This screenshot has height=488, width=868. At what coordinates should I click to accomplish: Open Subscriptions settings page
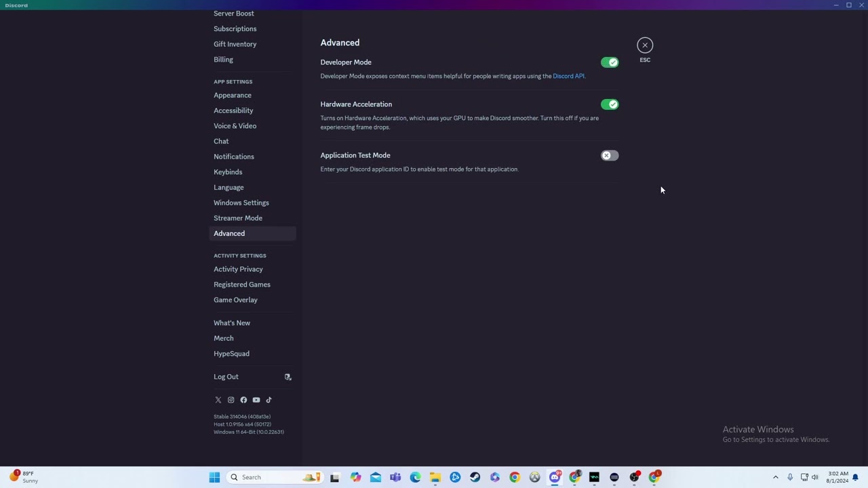coord(235,29)
